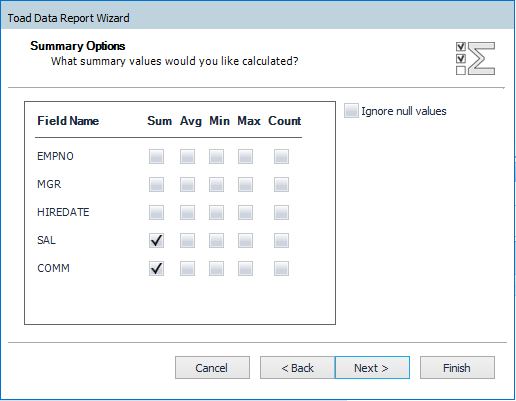This screenshot has width=516, height=401.
Task: Check Max for MGR field
Action: coord(245,184)
